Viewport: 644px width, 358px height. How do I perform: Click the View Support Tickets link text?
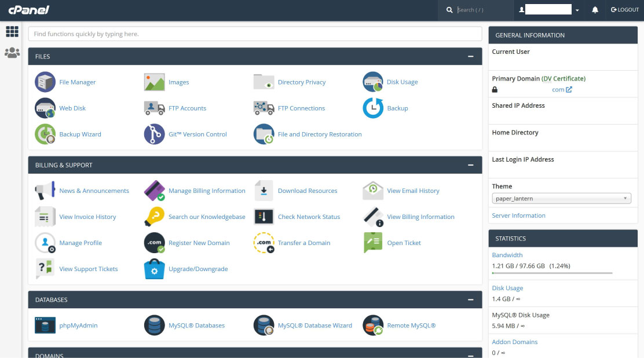(x=88, y=269)
